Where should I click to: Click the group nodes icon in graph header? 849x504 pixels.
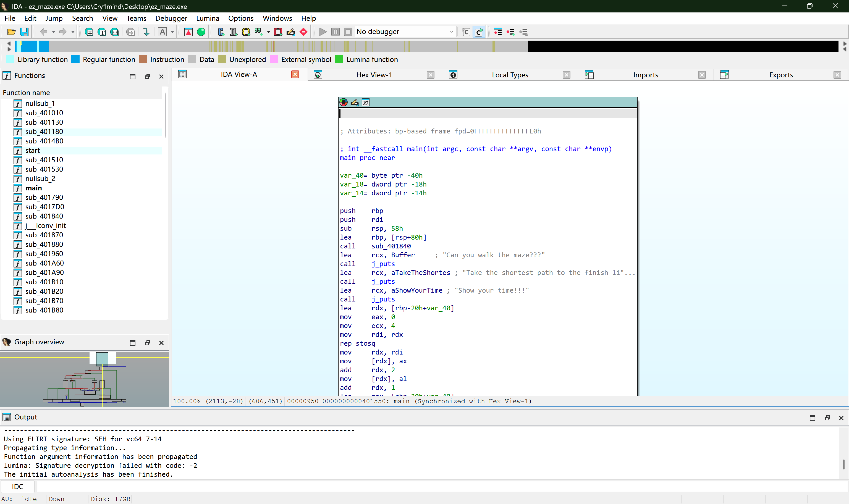click(x=365, y=102)
